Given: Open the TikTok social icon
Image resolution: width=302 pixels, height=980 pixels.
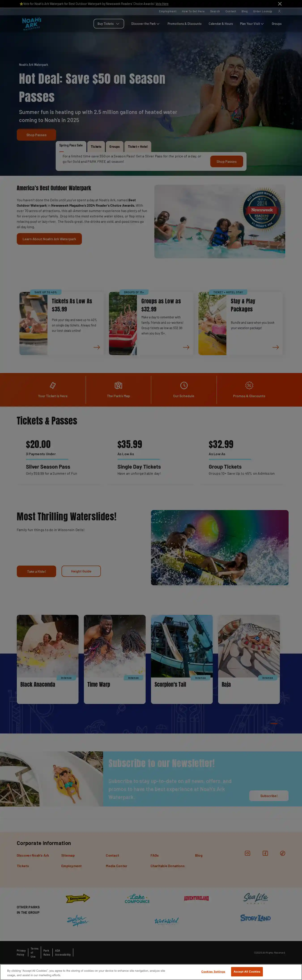Looking at the screenshot, I should pyautogui.click(x=283, y=853).
